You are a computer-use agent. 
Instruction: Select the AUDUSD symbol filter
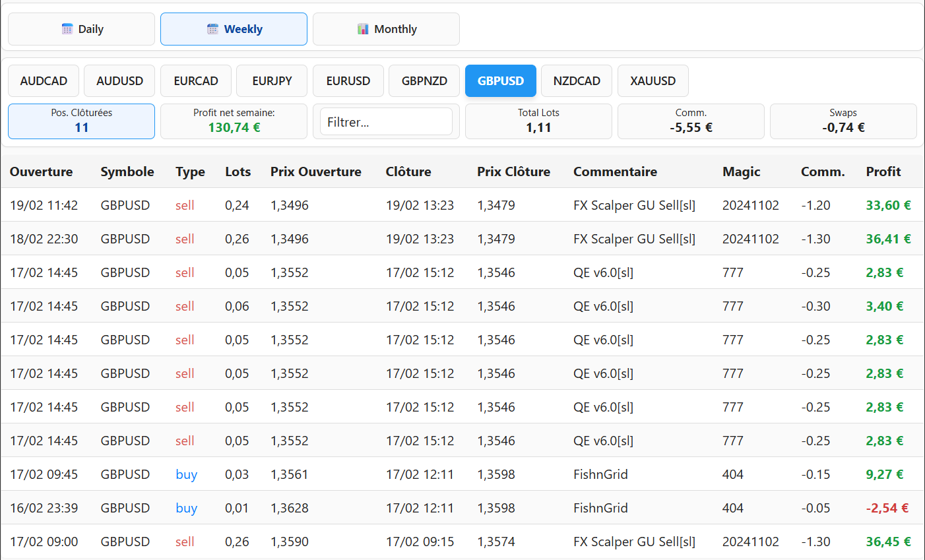pyautogui.click(x=119, y=81)
